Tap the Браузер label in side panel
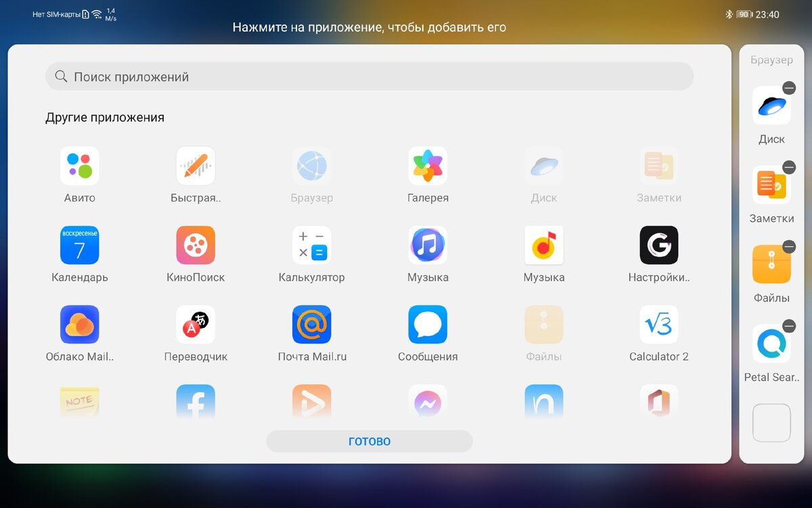The height and width of the screenshot is (508, 812). click(x=771, y=60)
